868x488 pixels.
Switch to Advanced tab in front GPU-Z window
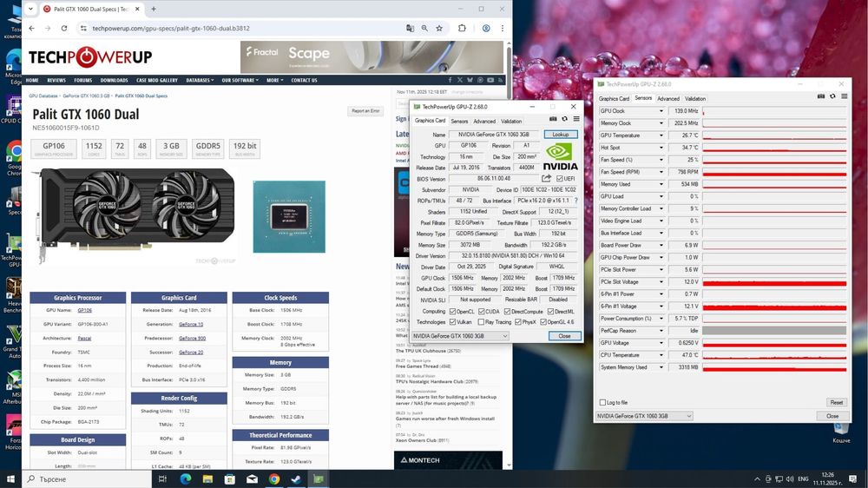(x=484, y=122)
